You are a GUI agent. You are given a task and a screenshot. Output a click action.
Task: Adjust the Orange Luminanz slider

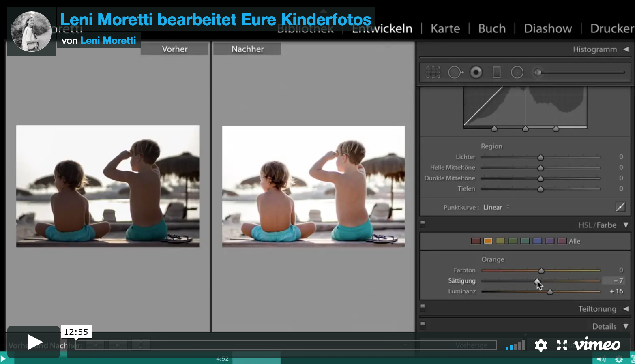[x=550, y=291]
